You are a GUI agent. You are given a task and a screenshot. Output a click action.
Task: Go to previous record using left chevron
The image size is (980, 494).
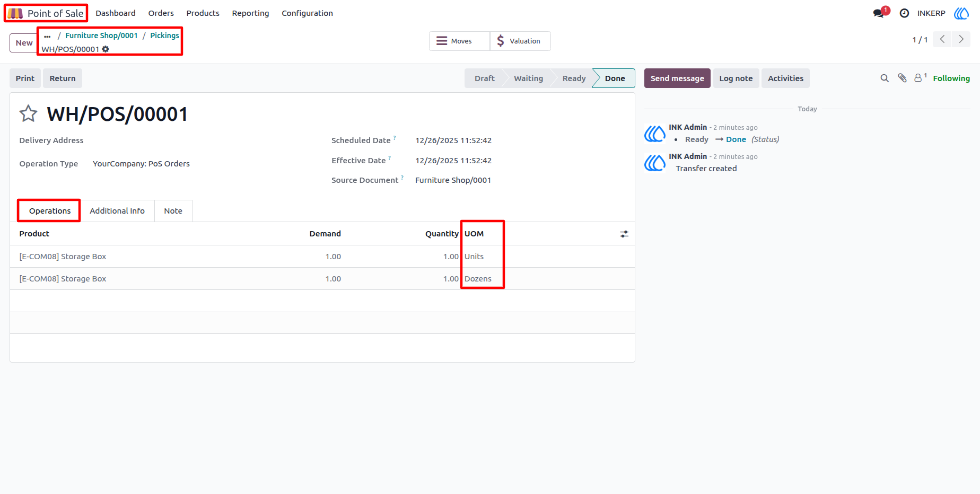click(x=942, y=39)
